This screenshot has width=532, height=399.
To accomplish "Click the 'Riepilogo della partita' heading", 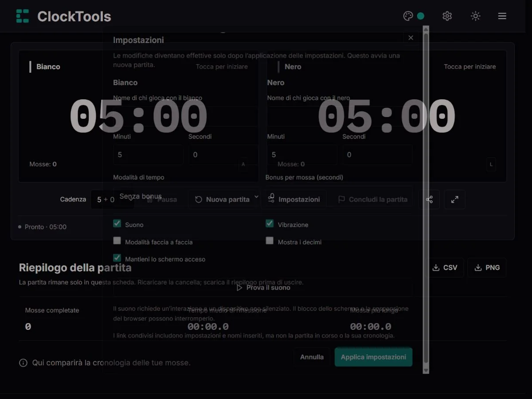I will [75, 268].
